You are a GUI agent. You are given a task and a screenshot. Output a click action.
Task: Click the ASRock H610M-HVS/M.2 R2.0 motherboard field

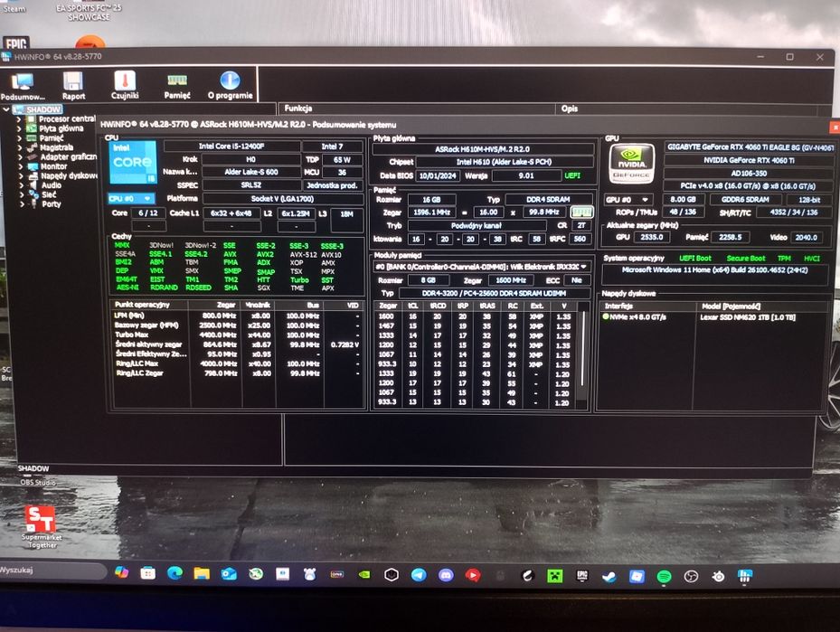click(x=482, y=149)
